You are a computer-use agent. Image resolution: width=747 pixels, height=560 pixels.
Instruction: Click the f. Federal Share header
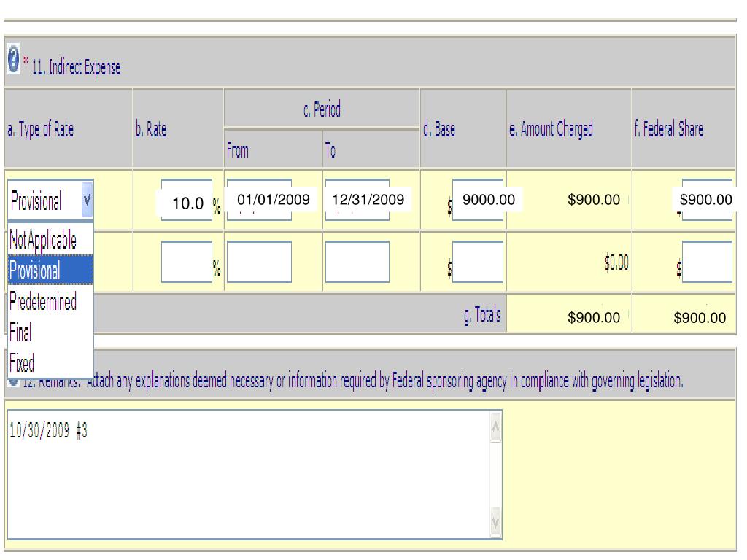tap(669, 129)
